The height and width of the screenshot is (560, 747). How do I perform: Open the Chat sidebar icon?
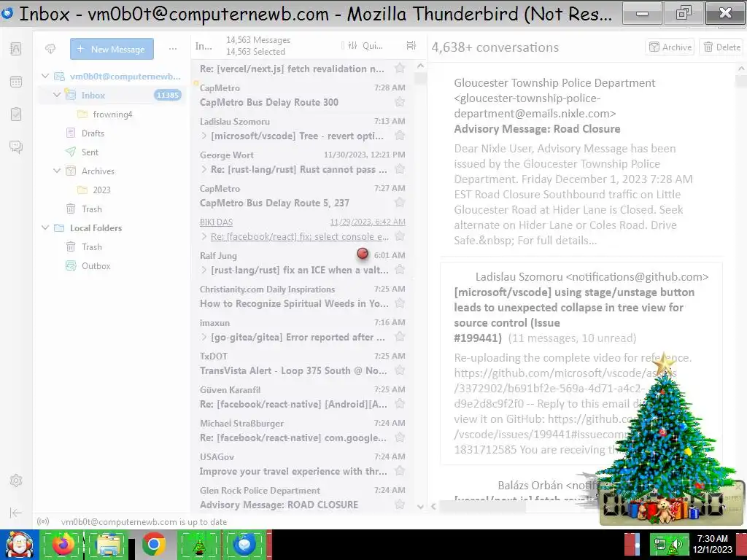point(16,147)
